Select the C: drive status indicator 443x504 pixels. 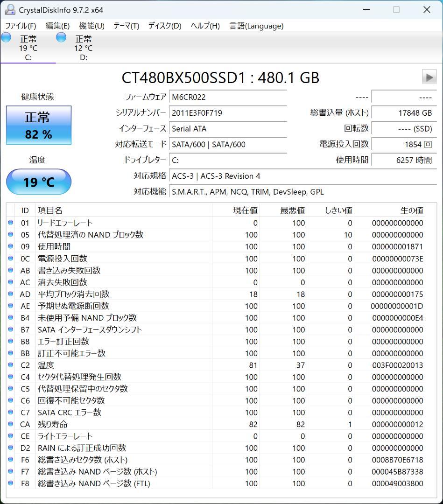tap(6, 37)
